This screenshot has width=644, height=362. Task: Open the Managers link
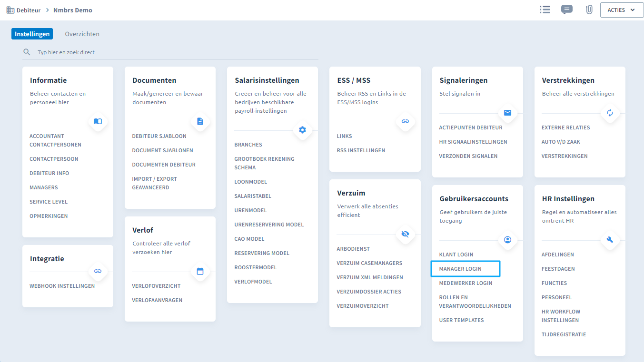pos(44,187)
